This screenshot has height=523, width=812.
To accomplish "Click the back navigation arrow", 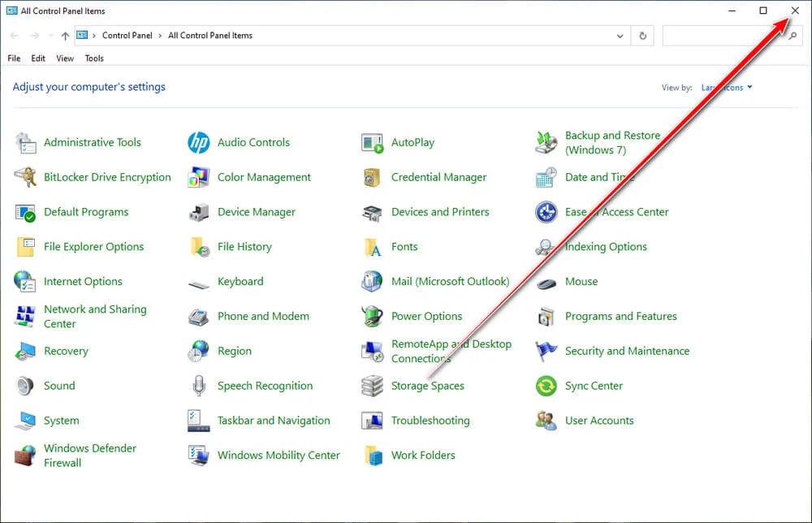I will [13, 35].
